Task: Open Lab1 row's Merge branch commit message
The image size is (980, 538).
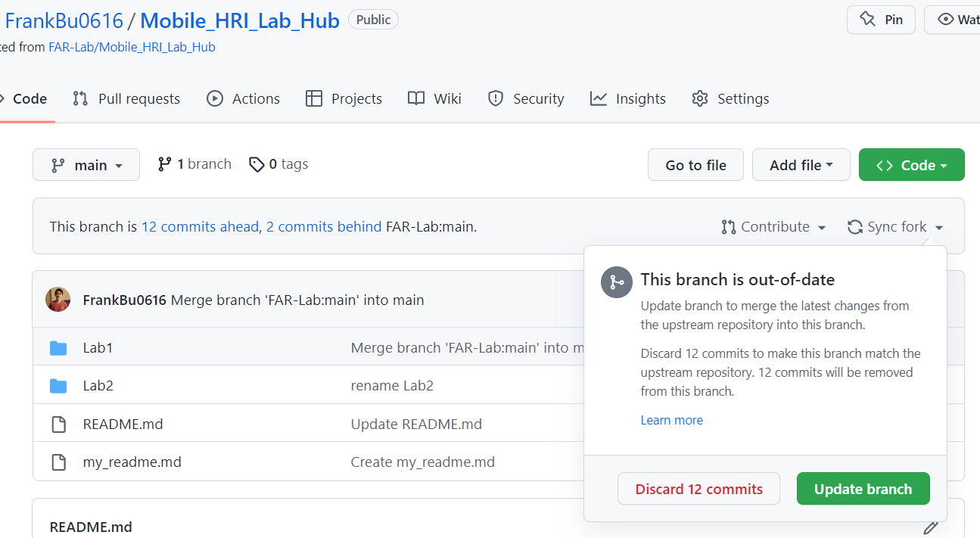Action: (x=467, y=347)
